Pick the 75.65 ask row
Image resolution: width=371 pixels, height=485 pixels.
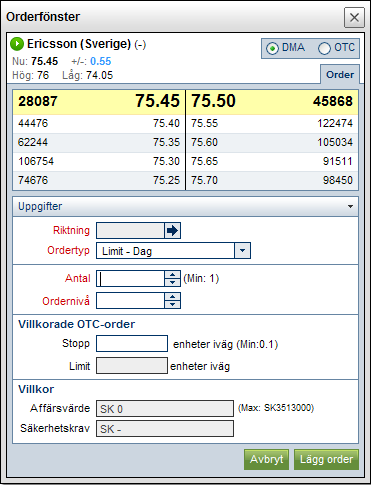pos(272,161)
